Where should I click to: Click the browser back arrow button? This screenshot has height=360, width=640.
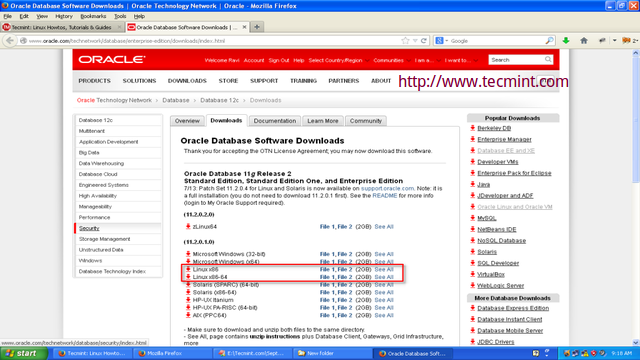(x=10, y=41)
